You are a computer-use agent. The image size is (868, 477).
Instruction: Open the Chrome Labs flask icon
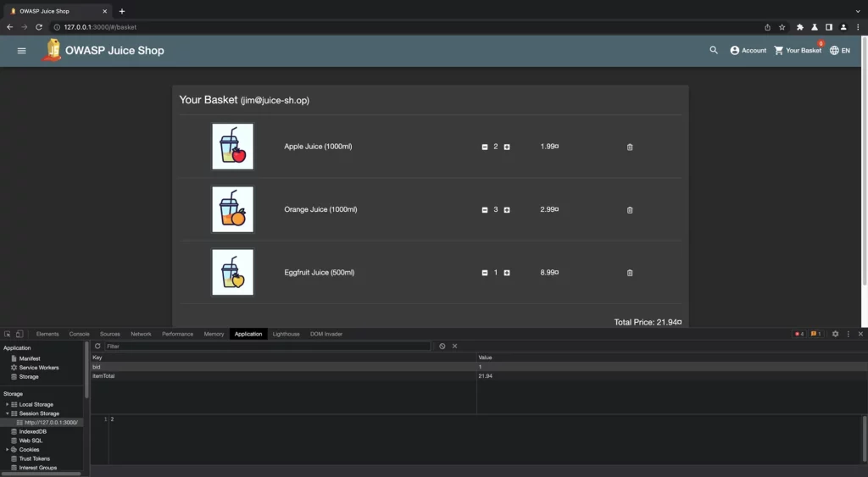(x=815, y=27)
